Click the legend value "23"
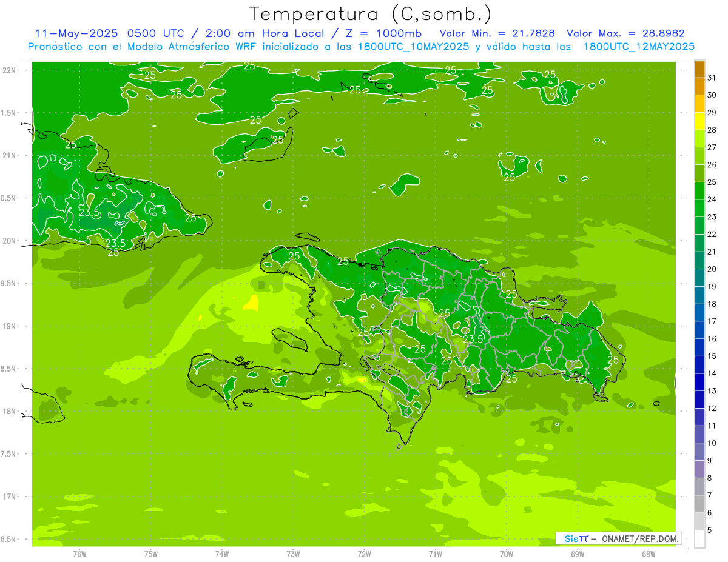Image resolution: width=728 pixels, height=562 pixels. (712, 217)
